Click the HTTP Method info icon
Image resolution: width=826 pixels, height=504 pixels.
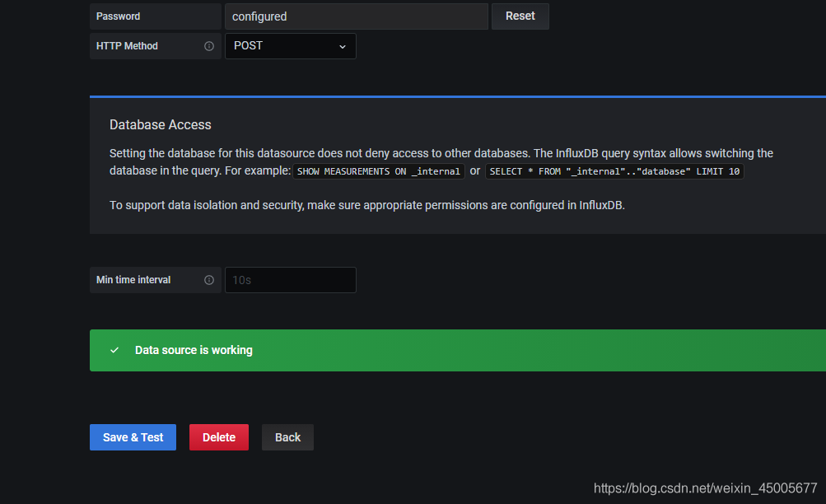pos(209,46)
